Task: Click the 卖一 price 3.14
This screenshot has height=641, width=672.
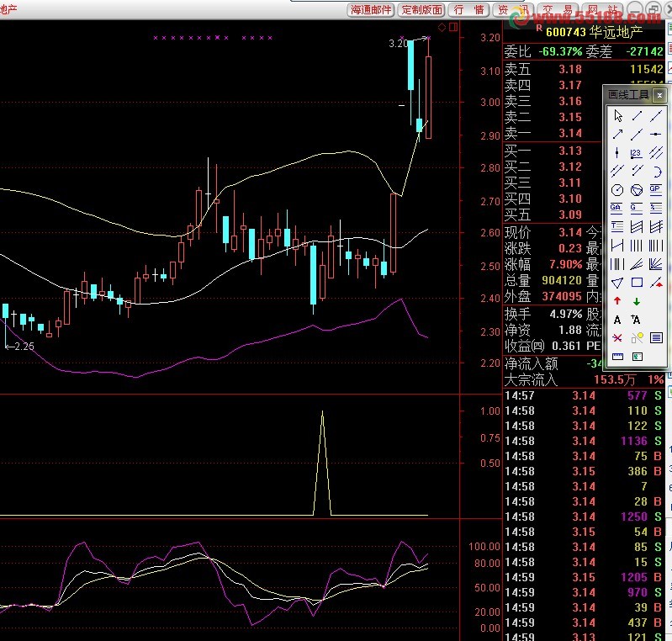Action: (570, 134)
